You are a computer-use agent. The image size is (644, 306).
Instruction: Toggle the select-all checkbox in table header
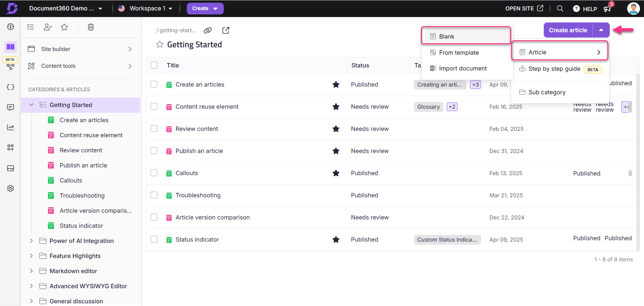pos(154,65)
